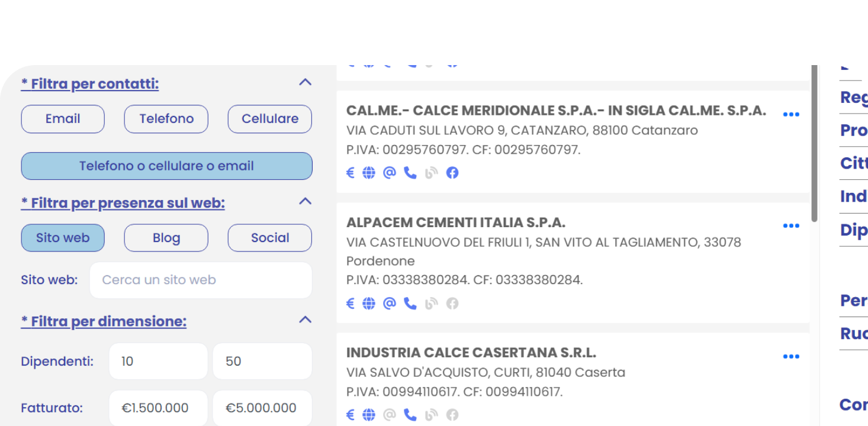Toggle the Social presence filter
Image resolution: width=868 pixels, height=426 pixels.
270,238
